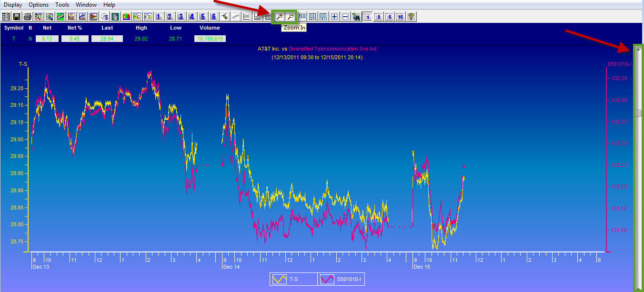This screenshot has height=292, width=644.
Task: Select the Zoom Out magnifier tool
Action: click(x=290, y=16)
